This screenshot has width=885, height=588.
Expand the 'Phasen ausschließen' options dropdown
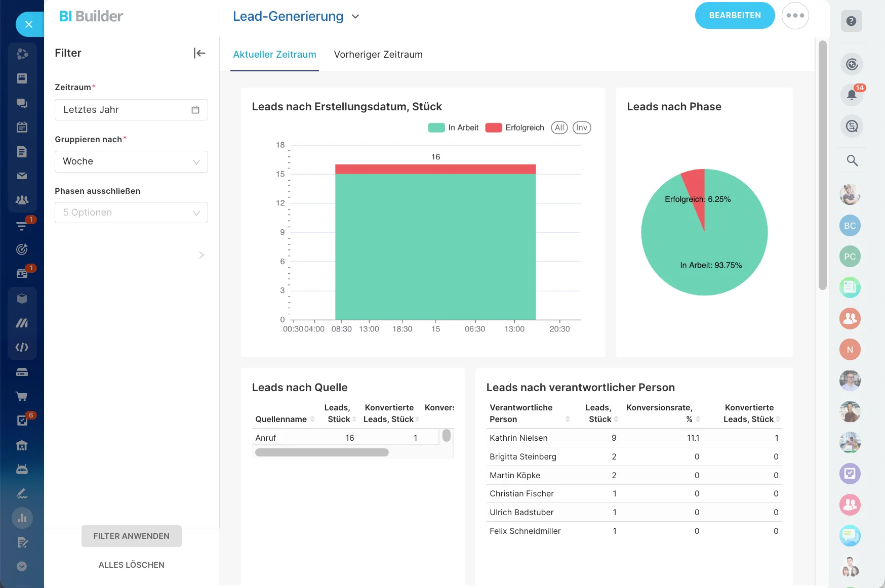click(131, 213)
